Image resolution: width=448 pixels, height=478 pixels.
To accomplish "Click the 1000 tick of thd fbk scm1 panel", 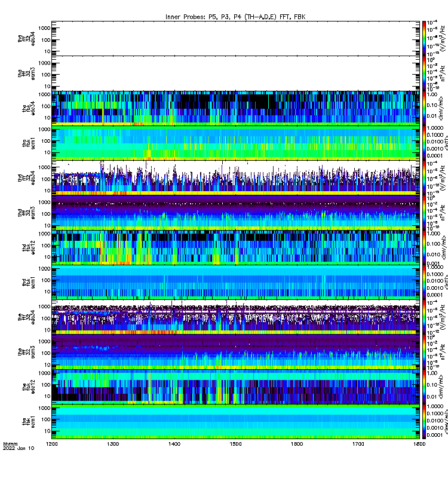I will [x=44, y=268].
